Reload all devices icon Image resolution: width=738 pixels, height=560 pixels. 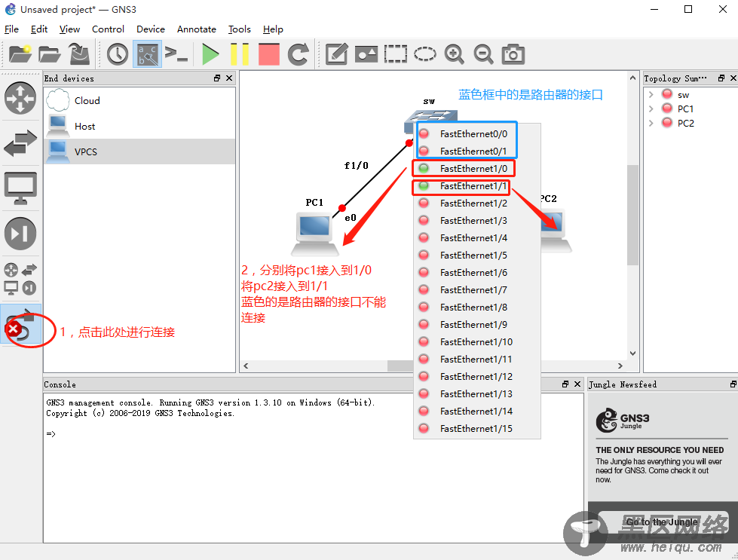pyautogui.click(x=299, y=54)
